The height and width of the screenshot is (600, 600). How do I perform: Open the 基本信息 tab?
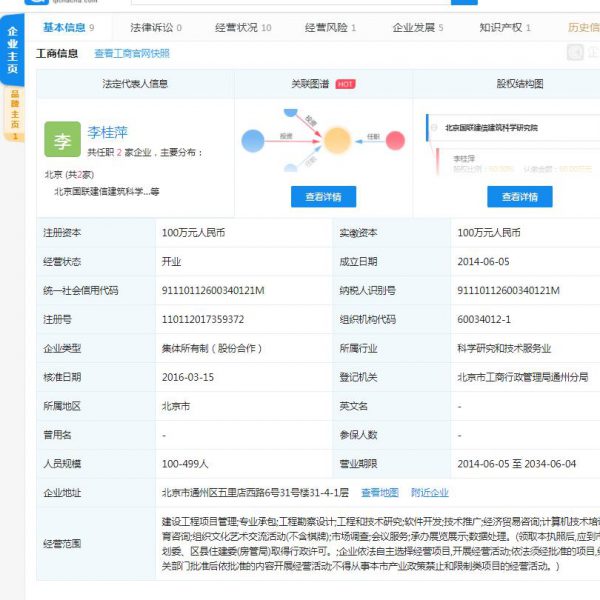tap(68, 27)
